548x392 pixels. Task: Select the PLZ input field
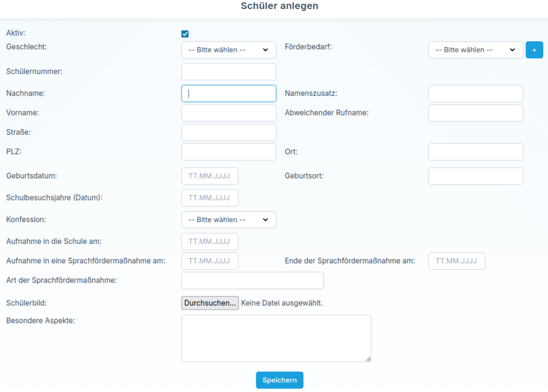coord(229,152)
